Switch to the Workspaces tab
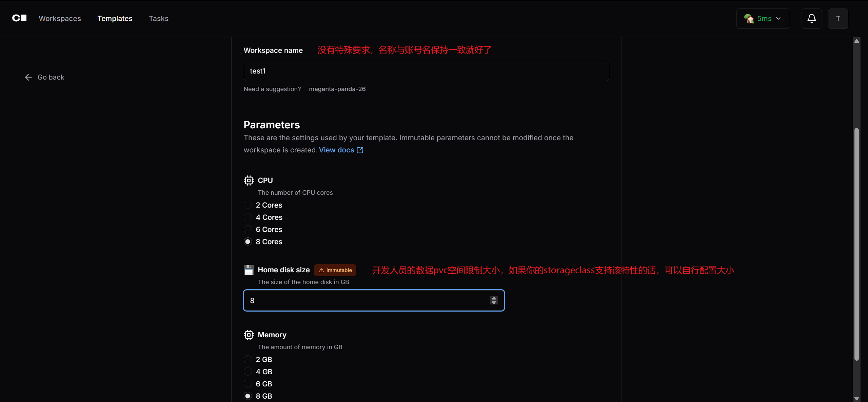The image size is (868, 402). [x=60, y=19]
